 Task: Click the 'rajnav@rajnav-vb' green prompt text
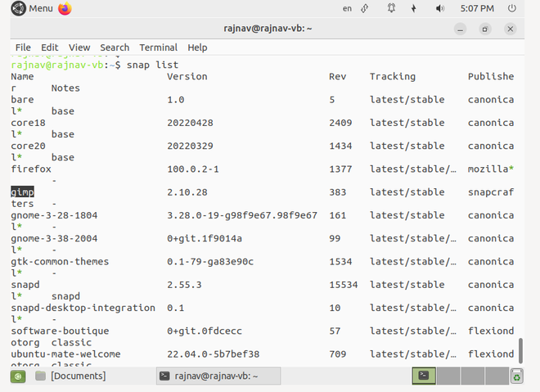[57, 65]
